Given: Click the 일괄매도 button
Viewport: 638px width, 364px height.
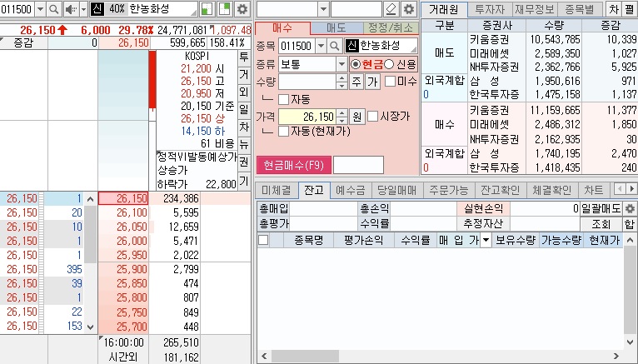Looking at the screenshot, I should (x=601, y=209).
